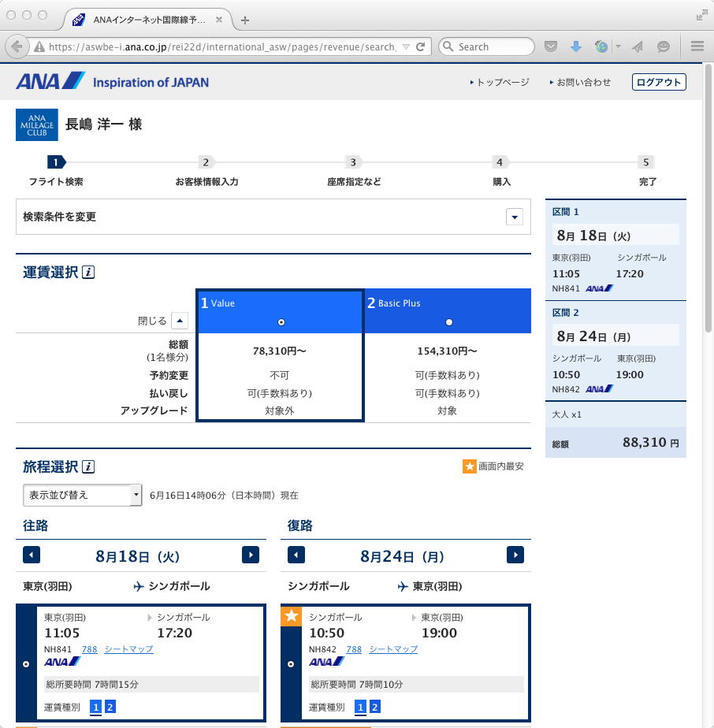The image size is (714, 728).
Task: Go to previous day for 往路
Action: (32, 555)
